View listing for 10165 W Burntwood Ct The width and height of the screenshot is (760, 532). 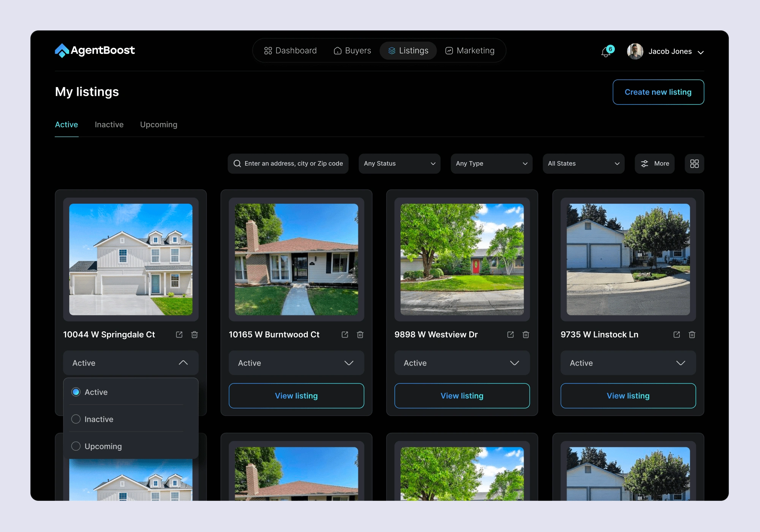296,396
